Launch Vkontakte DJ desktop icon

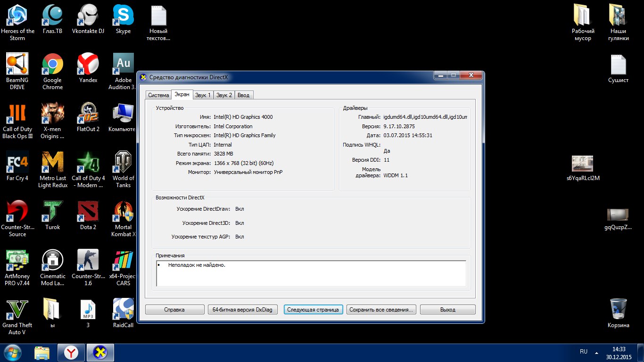(x=88, y=19)
